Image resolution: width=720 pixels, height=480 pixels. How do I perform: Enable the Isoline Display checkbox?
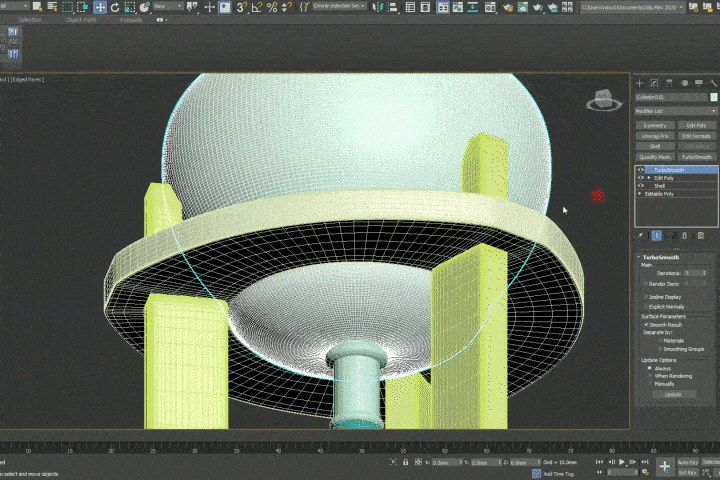646,297
